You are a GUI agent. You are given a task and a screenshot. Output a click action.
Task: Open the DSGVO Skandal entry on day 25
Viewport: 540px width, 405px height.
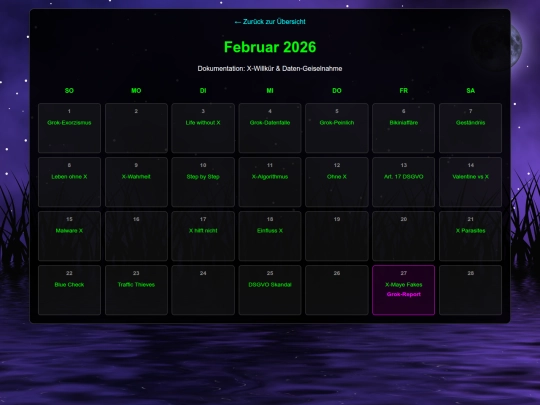pyautogui.click(x=270, y=285)
